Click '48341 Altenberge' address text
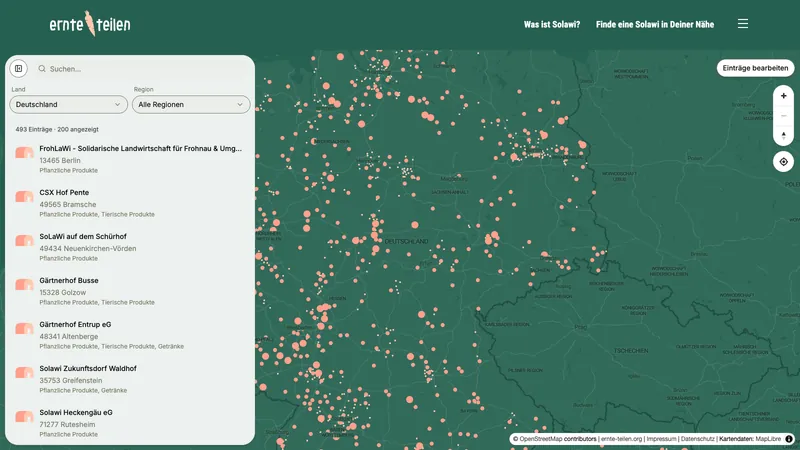 [x=68, y=336]
